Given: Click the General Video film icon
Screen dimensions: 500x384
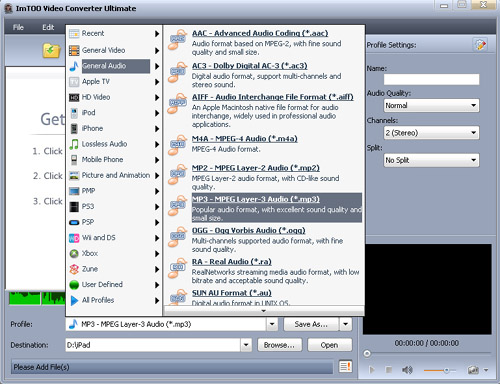Looking at the screenshot, I should [x=74, y=51].
